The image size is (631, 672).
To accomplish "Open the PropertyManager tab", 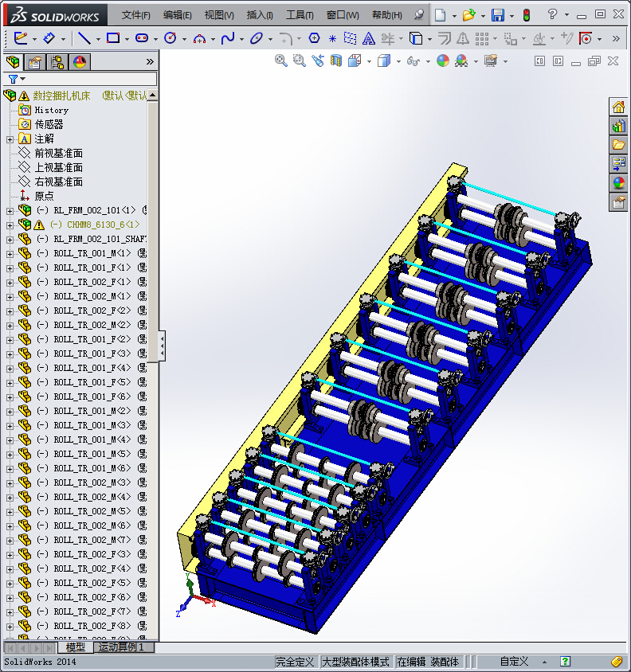I will pyautogui.click(x=35, y=62).
